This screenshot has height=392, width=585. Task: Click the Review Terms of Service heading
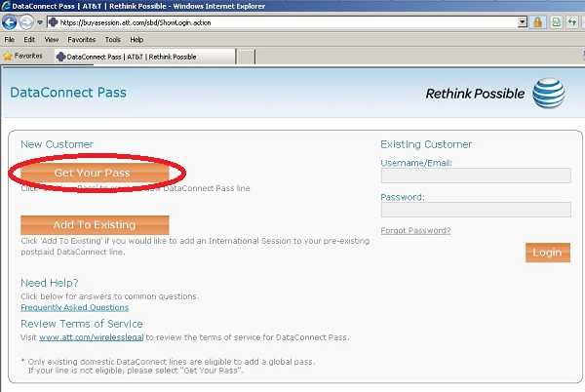[x=82, y=324]
